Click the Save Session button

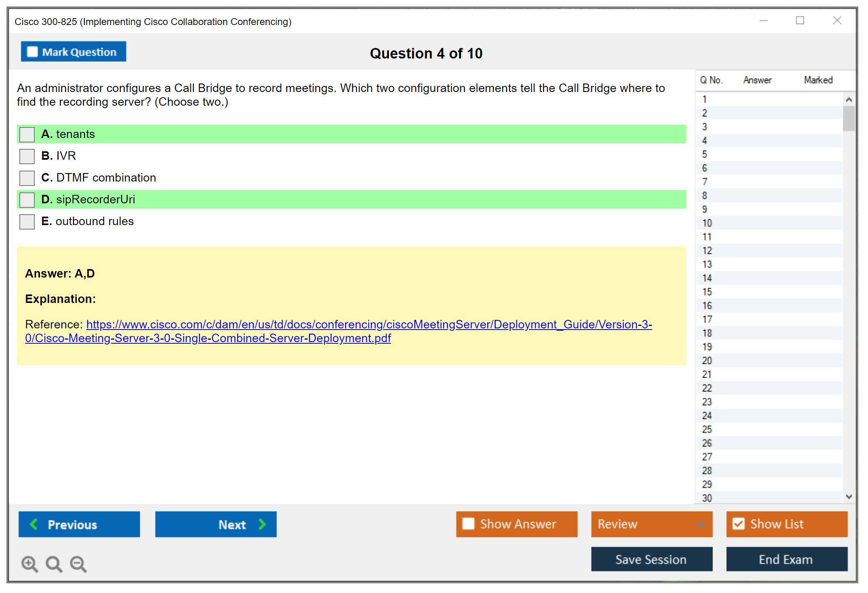click(x=651, y=559)
